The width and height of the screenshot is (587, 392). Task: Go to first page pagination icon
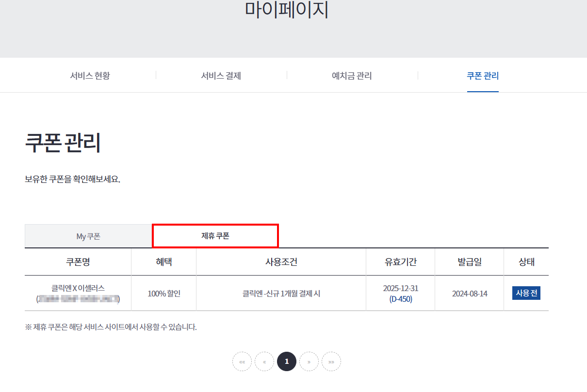[x=242, y=361]
